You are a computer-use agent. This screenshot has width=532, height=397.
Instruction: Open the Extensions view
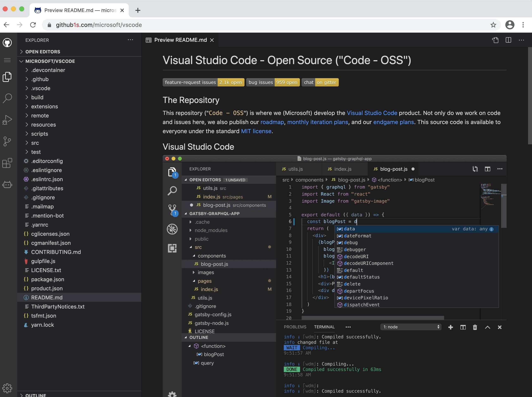coord(7,163)
